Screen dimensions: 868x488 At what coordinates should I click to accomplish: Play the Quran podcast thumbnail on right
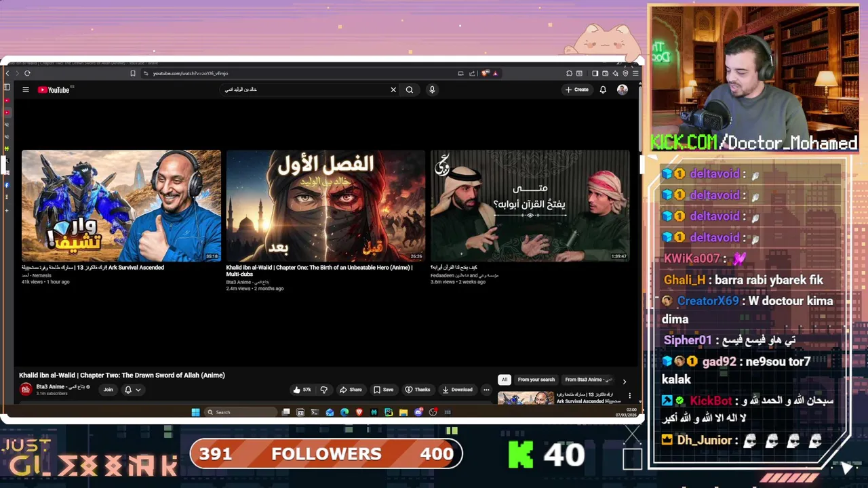pyautogui.click(x=530, y=205)
